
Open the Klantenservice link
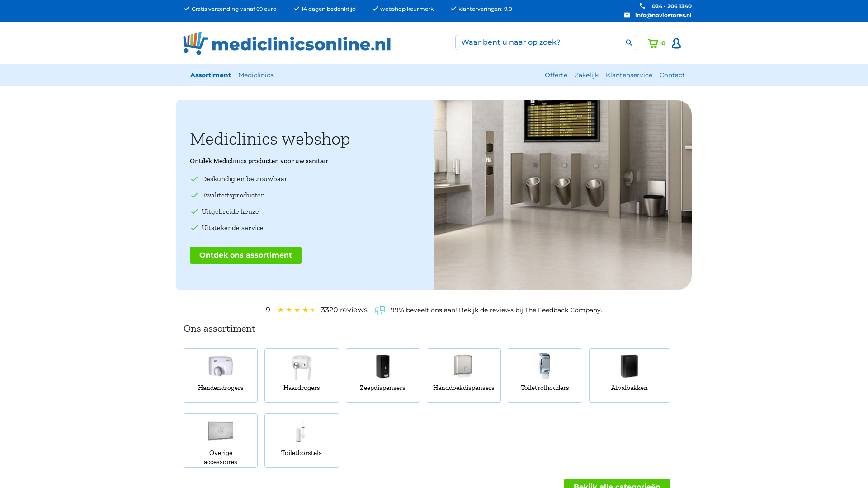pyautogui.click(x=629, y=75)
